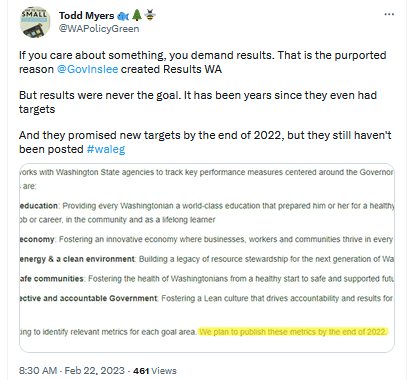The height and width of the screenshot is (380, 415).
Task: Click the 'accountable Government' line in image
Action: pyautogui.click(x=207, y=298)
